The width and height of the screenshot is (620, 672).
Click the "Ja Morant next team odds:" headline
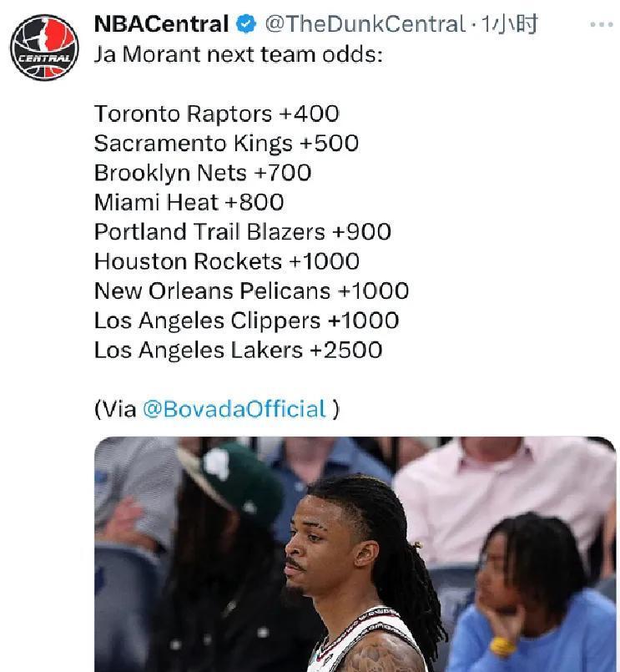point(205,54)
